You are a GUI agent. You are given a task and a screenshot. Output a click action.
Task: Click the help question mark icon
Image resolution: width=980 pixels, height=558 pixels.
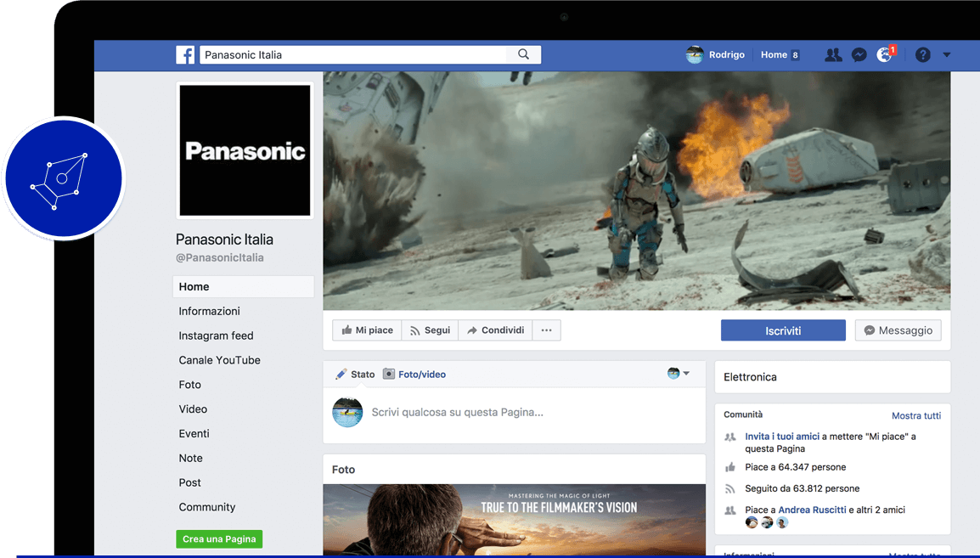tap(923, 54)
